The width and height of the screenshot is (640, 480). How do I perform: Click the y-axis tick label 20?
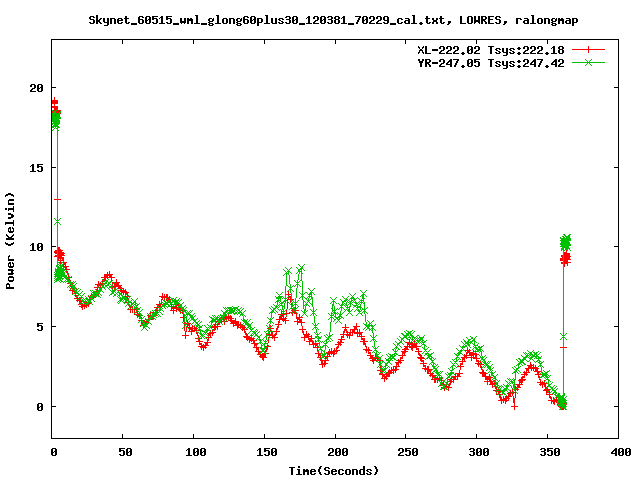coord(36,88)
